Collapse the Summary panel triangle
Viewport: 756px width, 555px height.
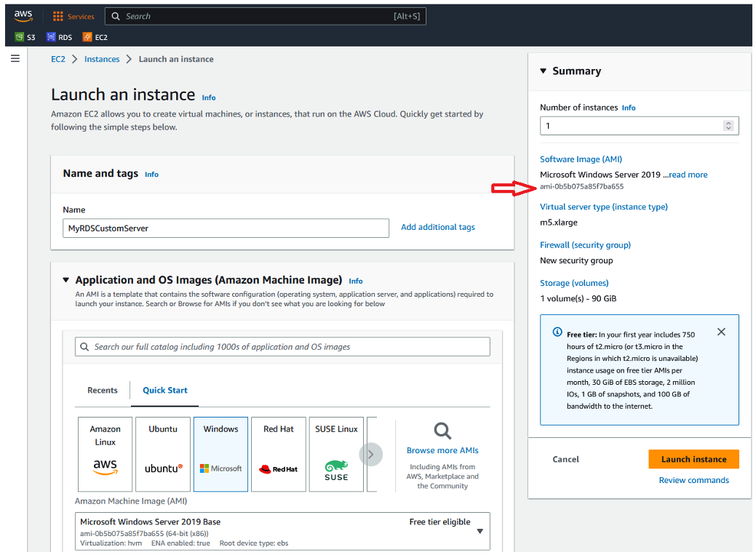point(544,71)
